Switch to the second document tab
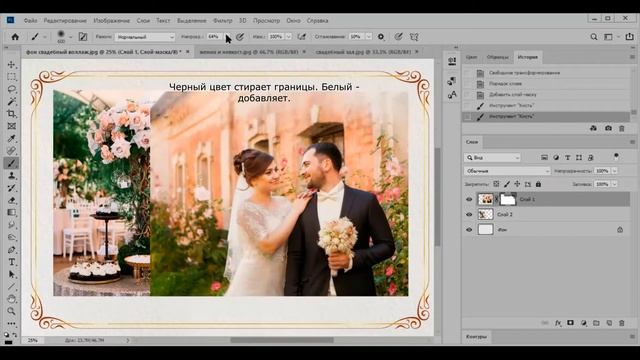The width and height of the screenshot is (640, 360). coord(249,52)
